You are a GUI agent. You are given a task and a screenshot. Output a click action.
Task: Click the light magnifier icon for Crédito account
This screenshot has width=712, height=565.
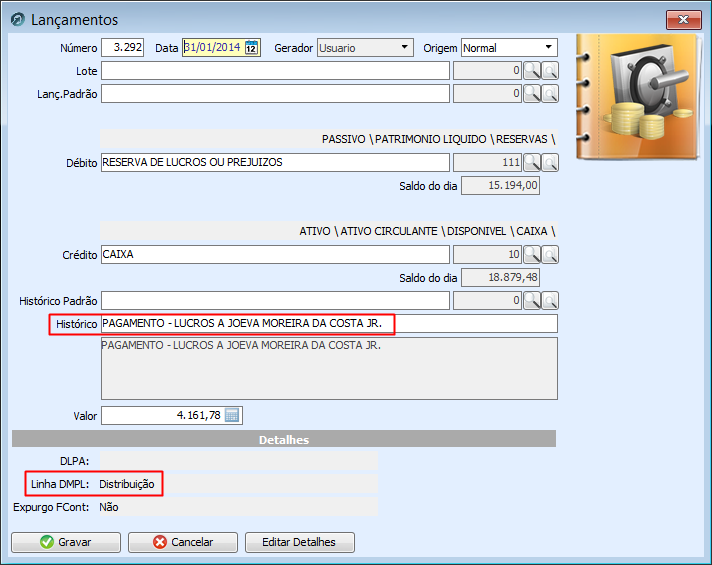(x=550, y=255)
